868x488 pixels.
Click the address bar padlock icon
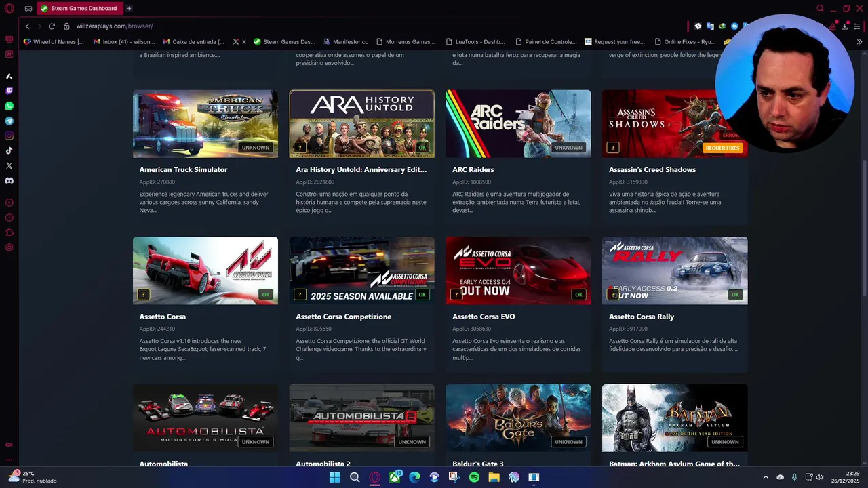point(66,26)
